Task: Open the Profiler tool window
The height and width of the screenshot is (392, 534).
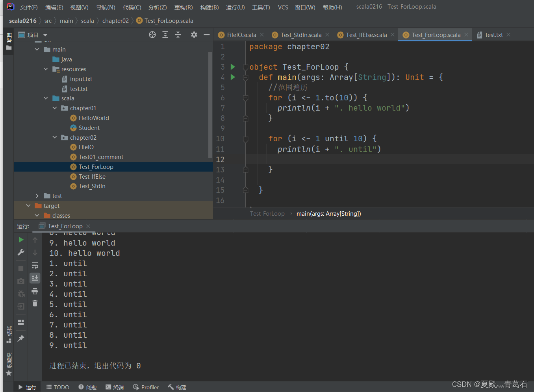Action: click(146, 387)
